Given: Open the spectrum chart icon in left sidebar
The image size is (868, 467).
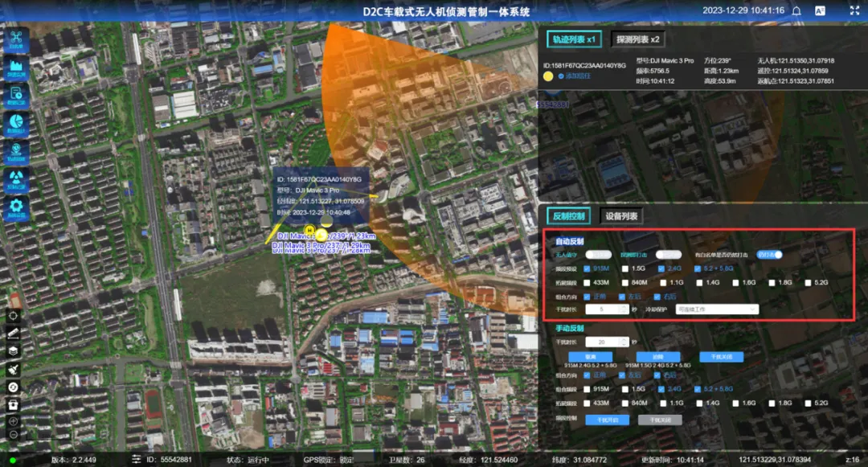Looking at the screenshot, I should click(x=16, y=68).
